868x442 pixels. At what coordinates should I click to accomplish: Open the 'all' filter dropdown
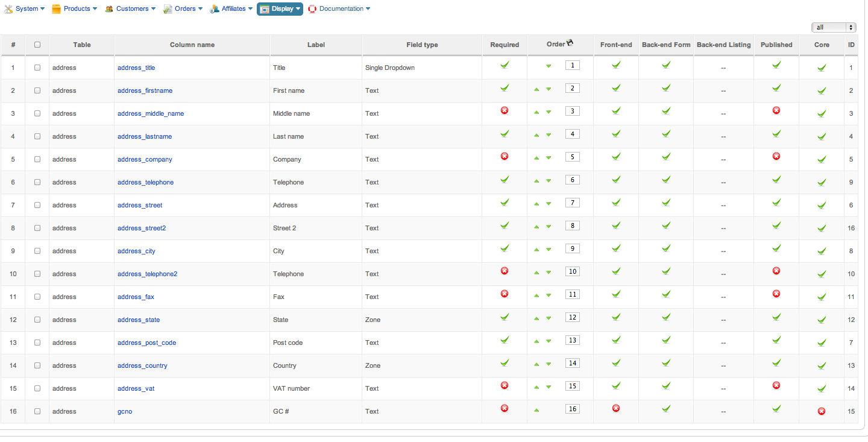834,27
